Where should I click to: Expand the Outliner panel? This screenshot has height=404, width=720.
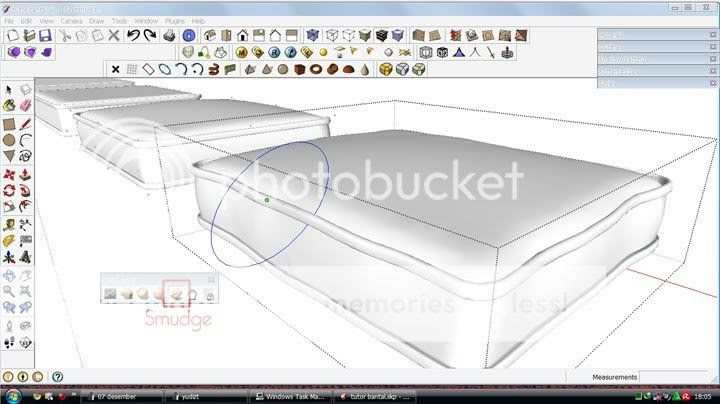657,47
